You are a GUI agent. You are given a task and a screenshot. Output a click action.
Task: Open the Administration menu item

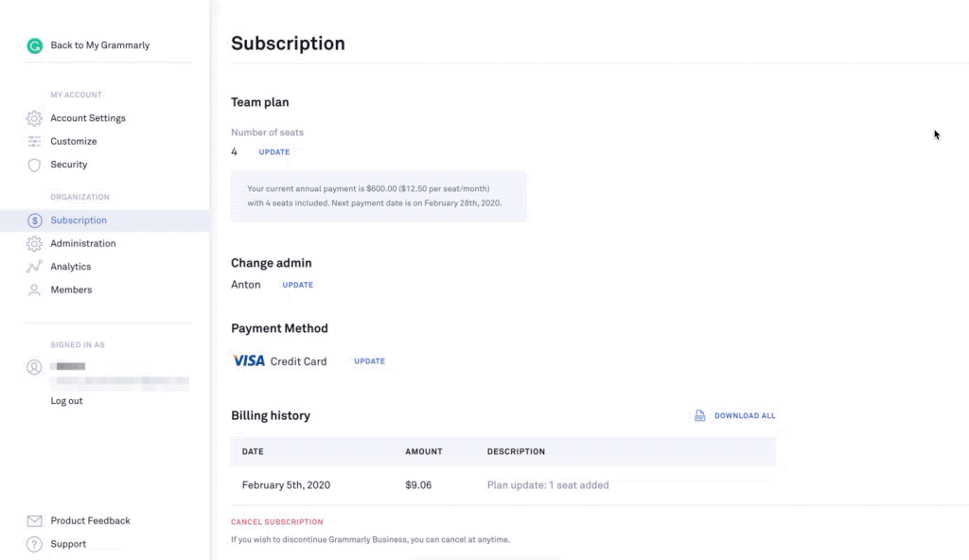point(83,244)
